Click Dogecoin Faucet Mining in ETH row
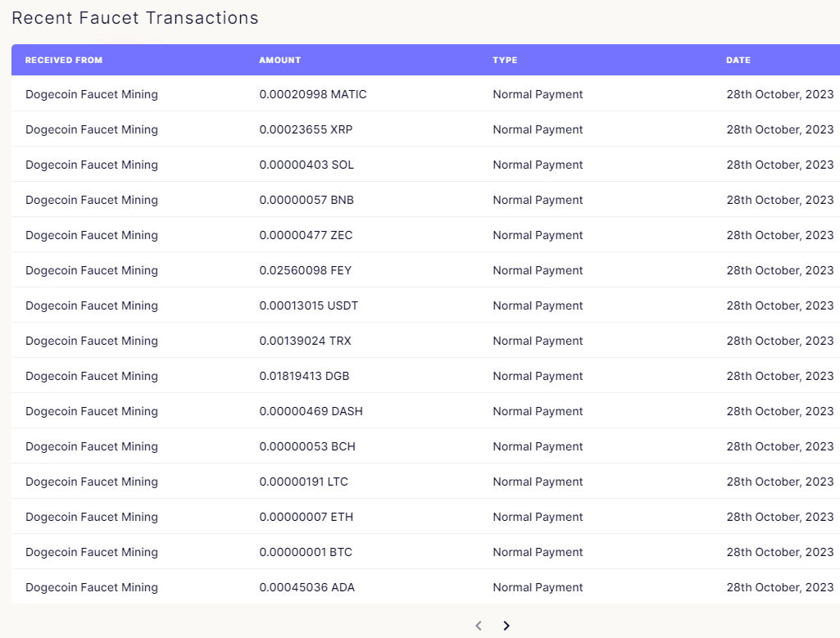This screenshot has height=638, width=840. click(x=92, y=517)
